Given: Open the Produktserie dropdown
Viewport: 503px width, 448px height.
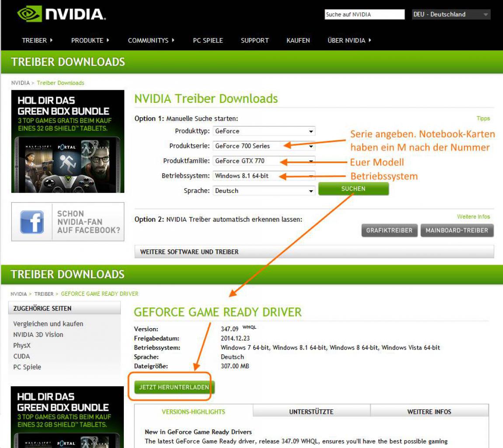Looking at the screenshot, I should tap(264, 146).
